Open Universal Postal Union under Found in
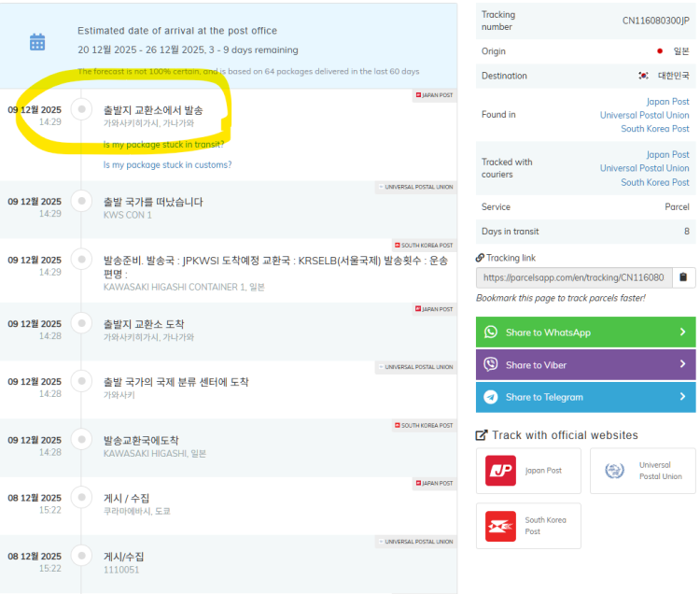The height and width of the screenshot is (594, 700). (644, 116)
